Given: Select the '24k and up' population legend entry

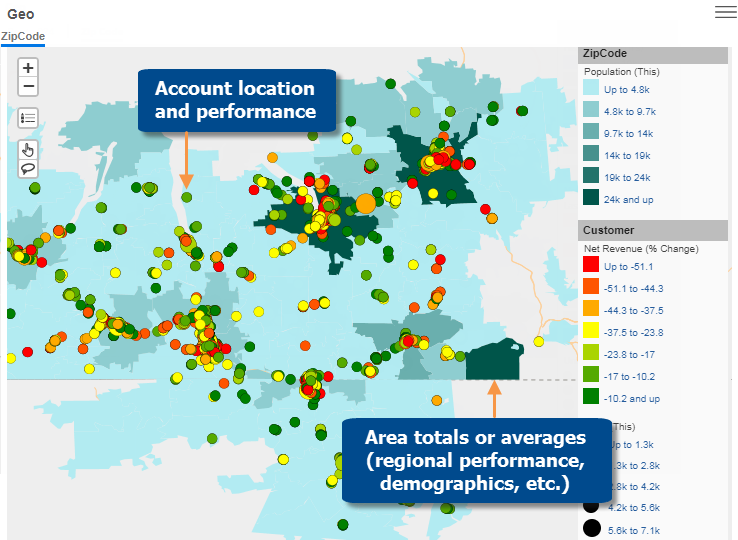Looking at the screenshot, I should [628, 200].
